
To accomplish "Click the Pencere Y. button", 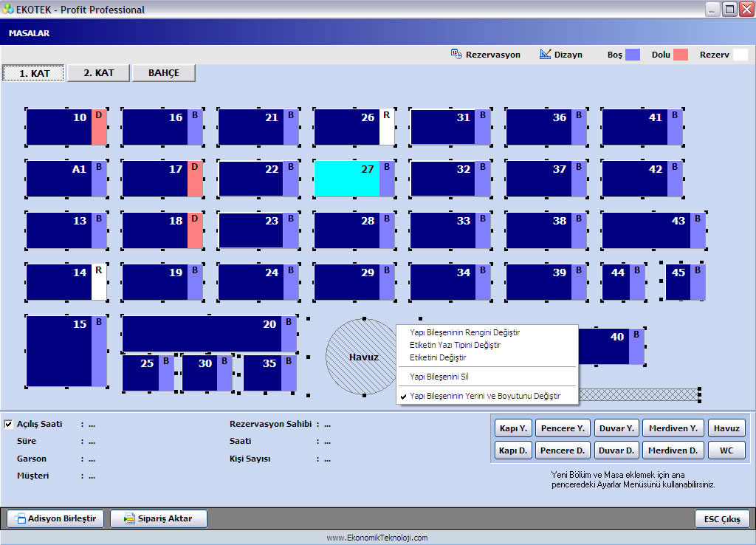I will (x=563, y=428).
